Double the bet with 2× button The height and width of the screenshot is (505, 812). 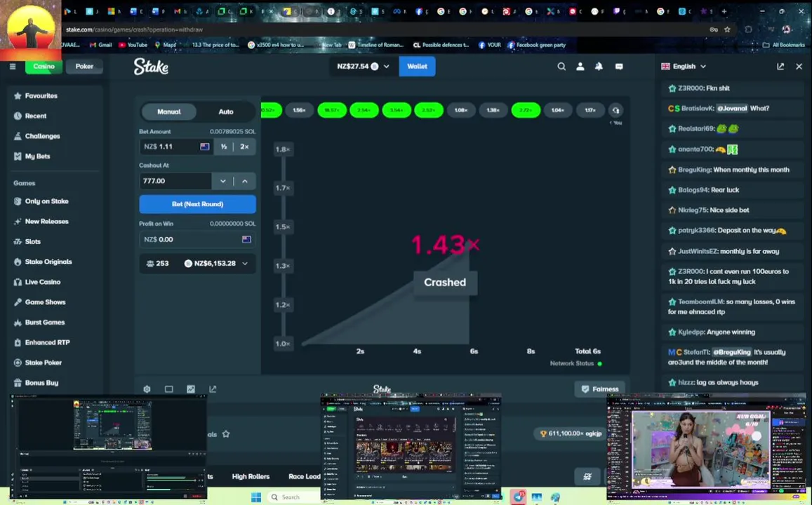pos(244,147)
